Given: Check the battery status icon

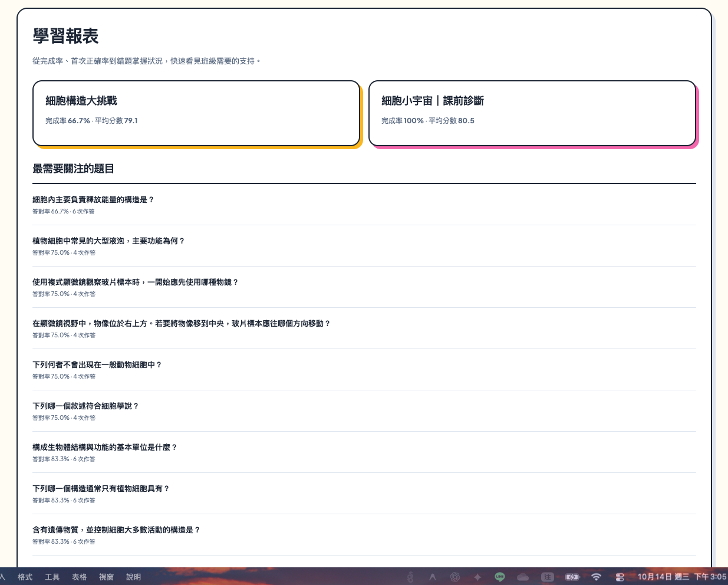Looking at the screenshot, I should pos(572,577).
